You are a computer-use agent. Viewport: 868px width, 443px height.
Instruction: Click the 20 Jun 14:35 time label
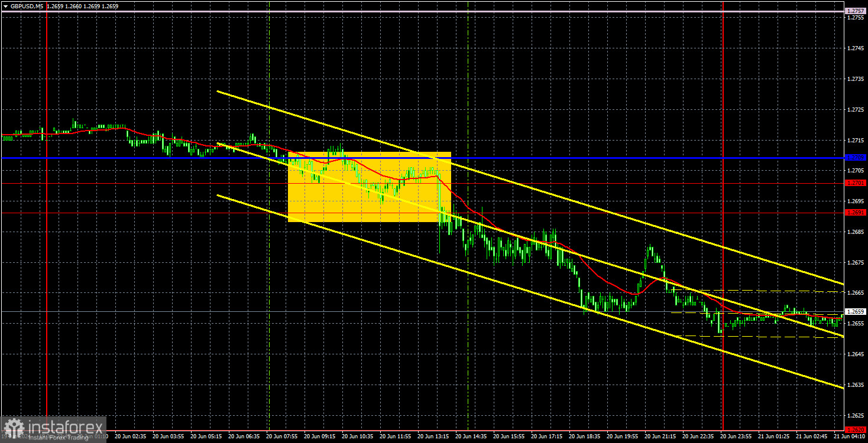[x=470, y=437]
